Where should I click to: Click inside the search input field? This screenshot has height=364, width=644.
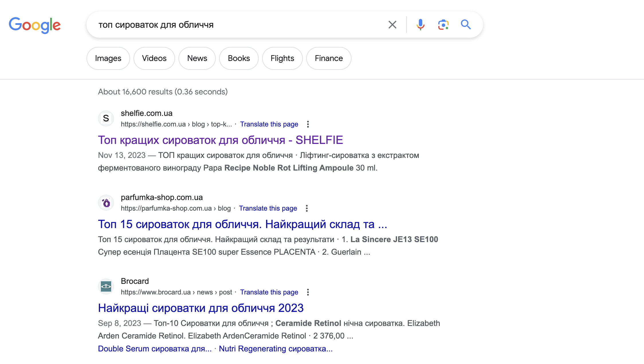(229, 25)
